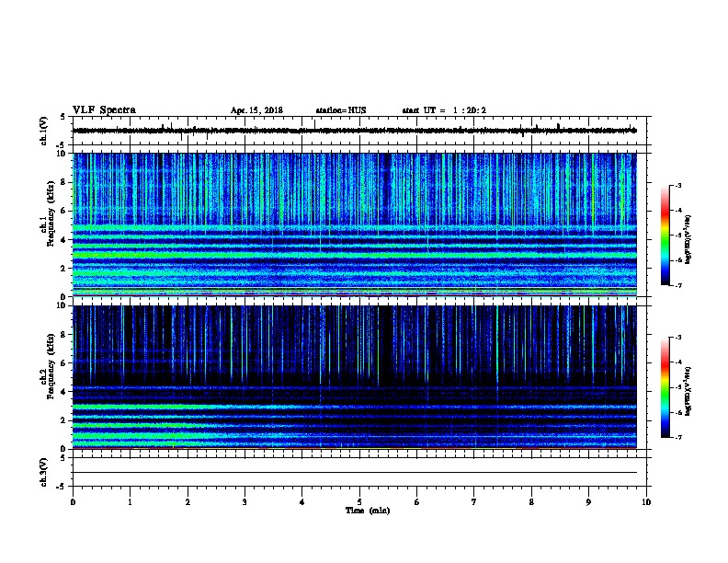Click the "ch.3(V)" waveform axis label
Viewport: 728px width, 563px height.
click(x=44, y=472)
